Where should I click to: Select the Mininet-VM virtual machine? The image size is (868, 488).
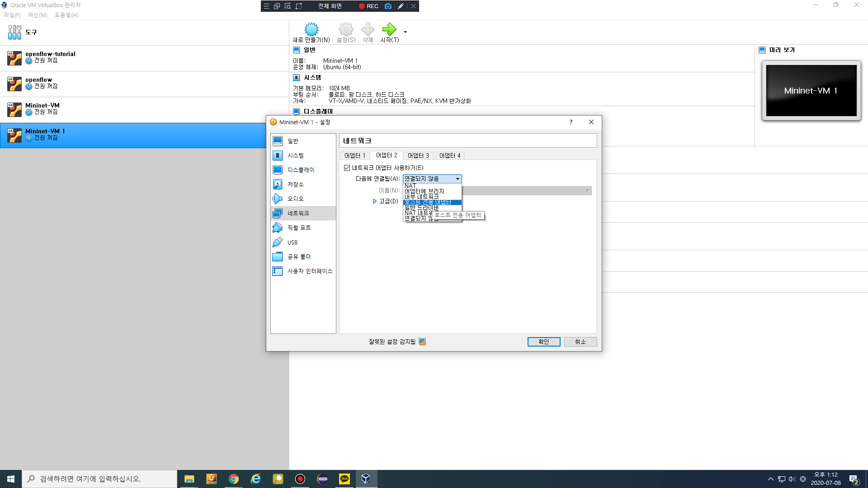(144, 110)
